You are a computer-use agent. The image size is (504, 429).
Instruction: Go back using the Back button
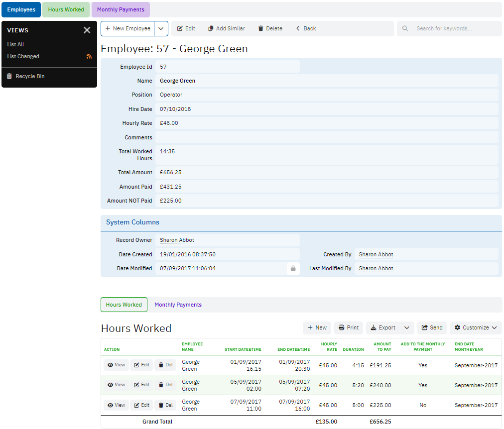click(306, 29)
